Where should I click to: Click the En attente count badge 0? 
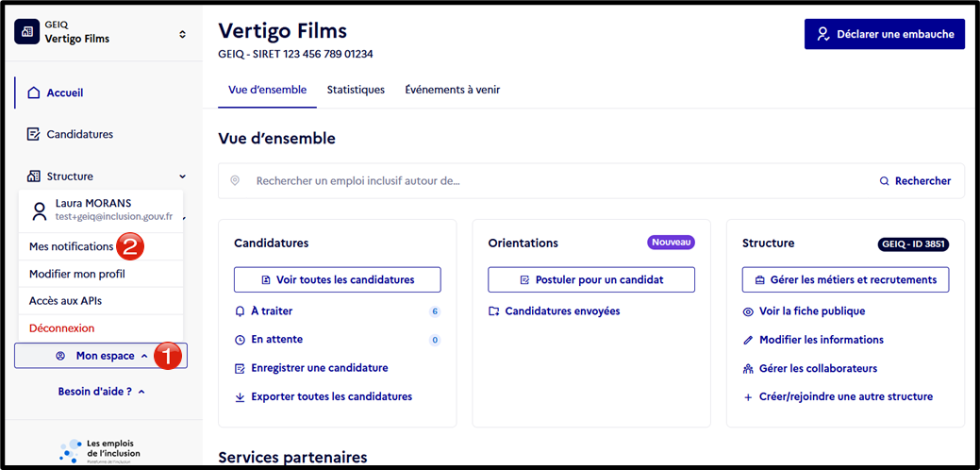[x=435, y=340]
